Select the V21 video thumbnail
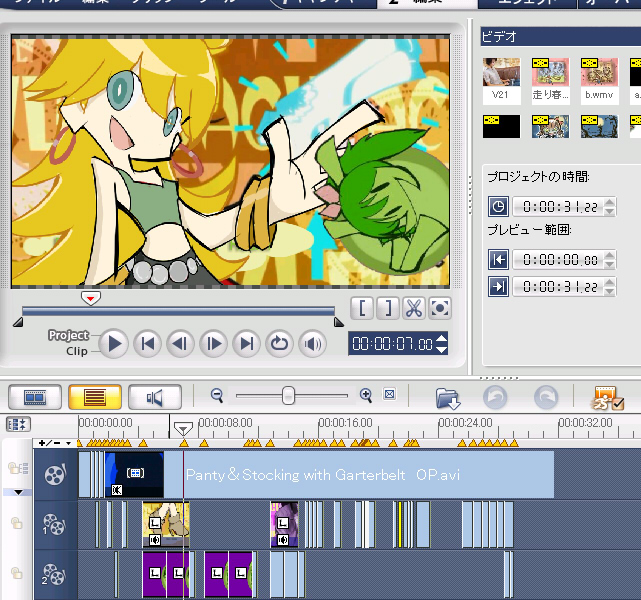 point(501,81)
